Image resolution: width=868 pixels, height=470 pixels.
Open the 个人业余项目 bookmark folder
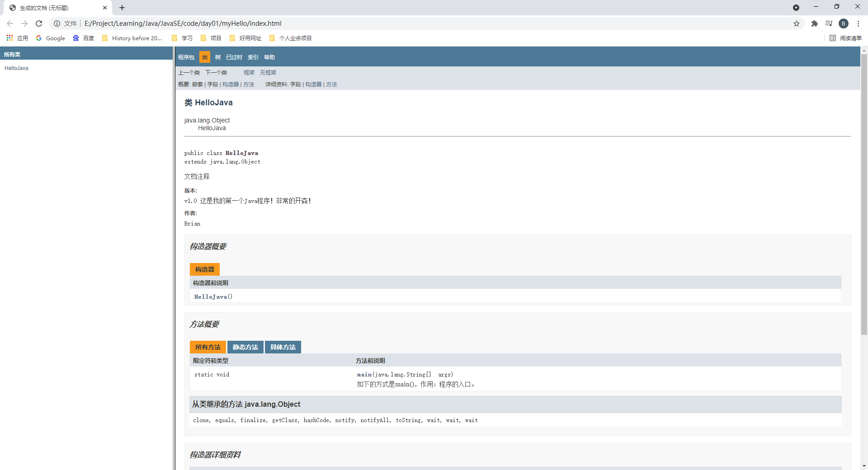(x=291, y=38)
